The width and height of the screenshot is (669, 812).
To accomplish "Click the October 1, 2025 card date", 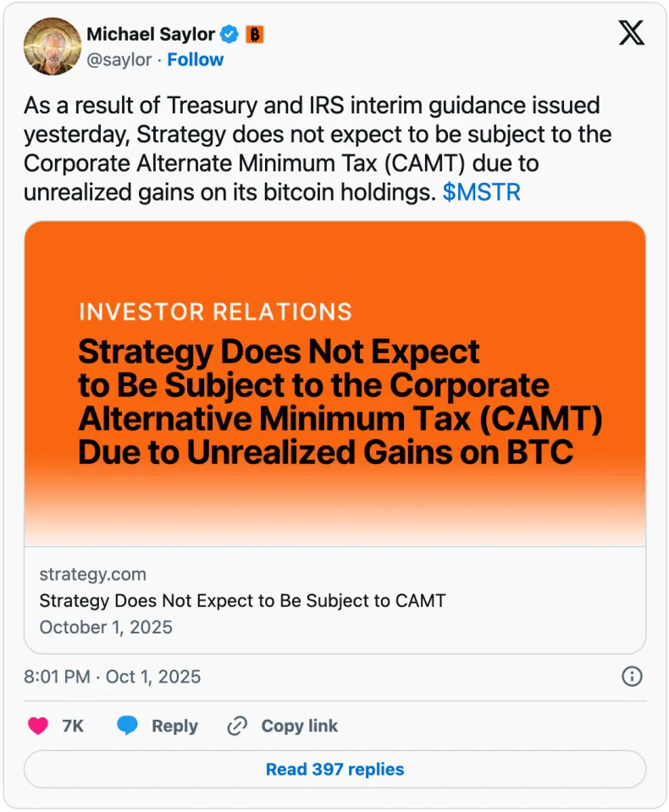I will coord(106,627).
